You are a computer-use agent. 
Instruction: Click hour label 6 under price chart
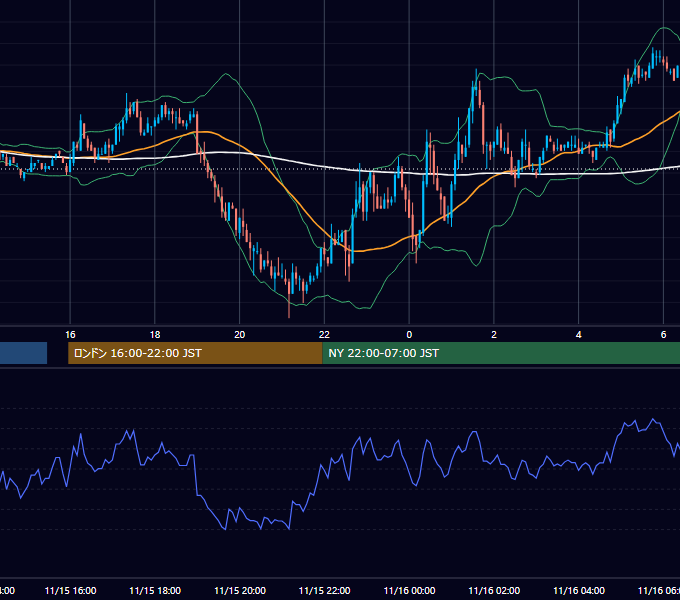pos(664,335)
